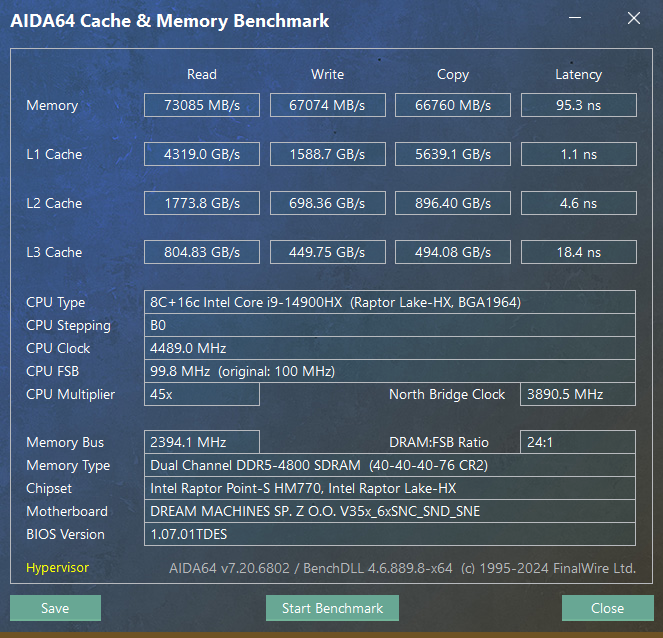Click L2 Cache Write 698.36 GB/s
Image resolution: width=663 pixels, height=638 pixels.
pyautogui.click(x=328, y=203)
